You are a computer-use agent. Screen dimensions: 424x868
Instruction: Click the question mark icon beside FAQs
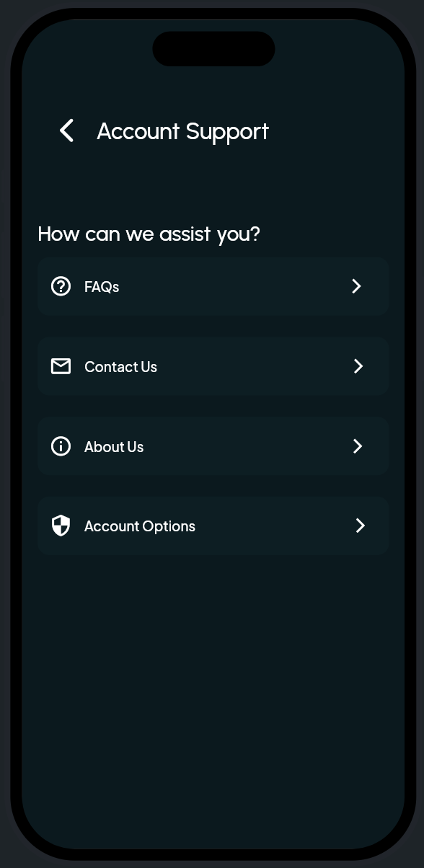click(x=61, y=286)
